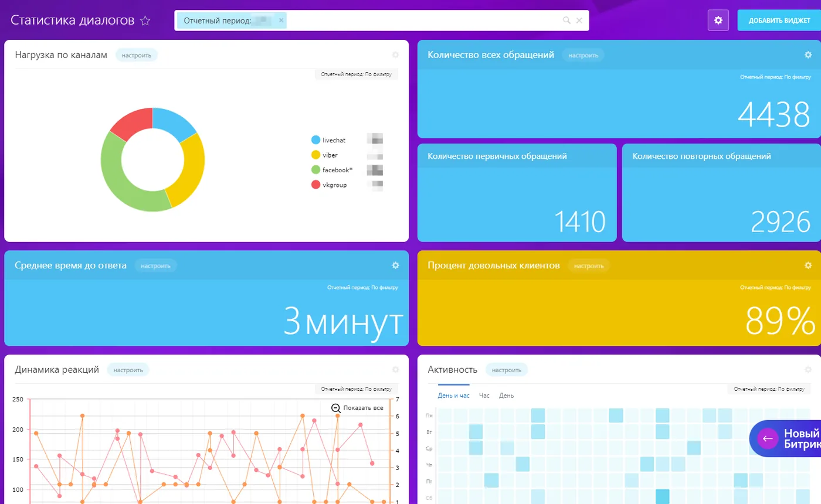Open gear menu of Нагрузка по каналам widget

coord(395,55)
